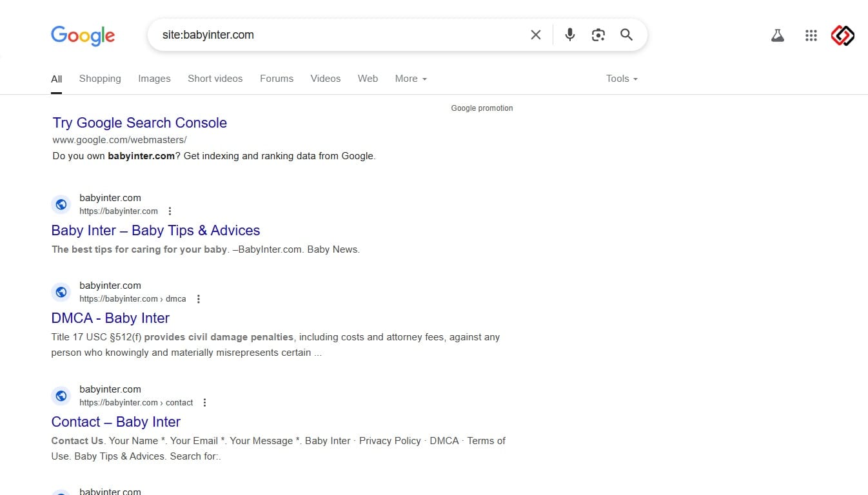Viewport: 868px width, 495px height.
Task: Expand the More dropdown
Action: tap(411, 79)
